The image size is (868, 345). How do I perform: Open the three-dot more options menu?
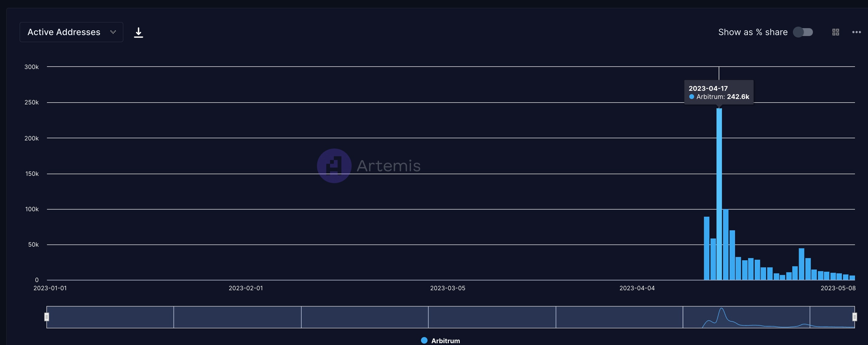point(856,32)
